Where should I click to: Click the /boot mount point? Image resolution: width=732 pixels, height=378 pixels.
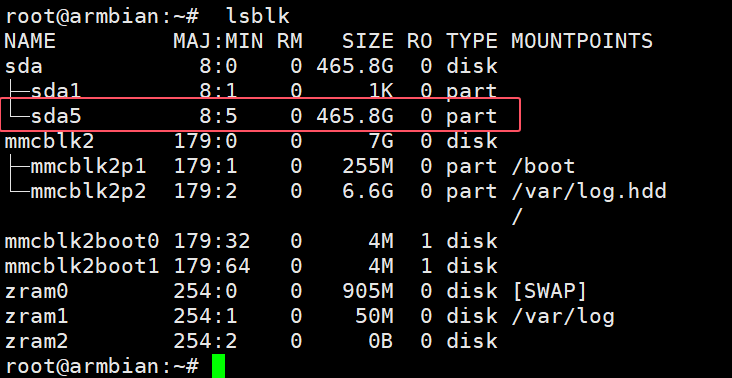[x=543, y=167]
